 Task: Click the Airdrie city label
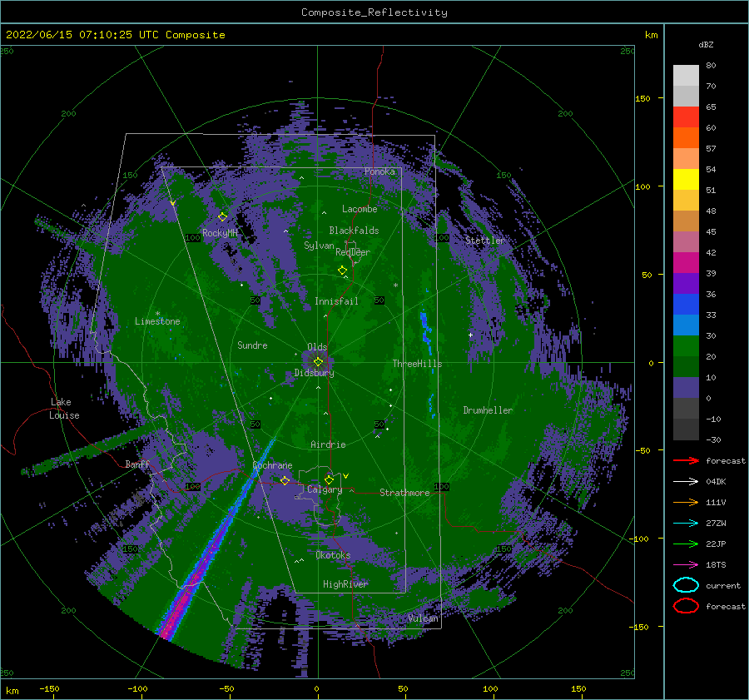(x=328, y=444)
